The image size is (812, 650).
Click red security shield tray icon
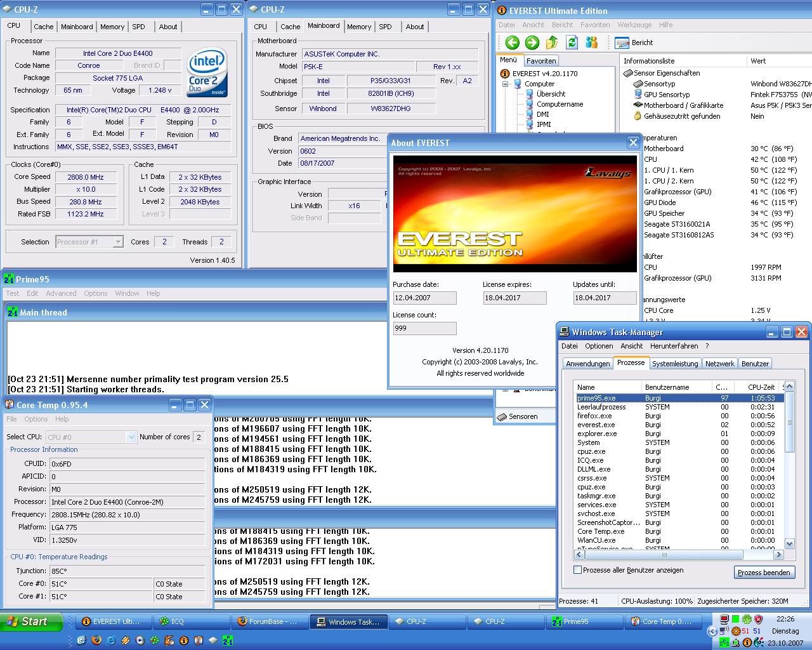[x=758, y=619]
